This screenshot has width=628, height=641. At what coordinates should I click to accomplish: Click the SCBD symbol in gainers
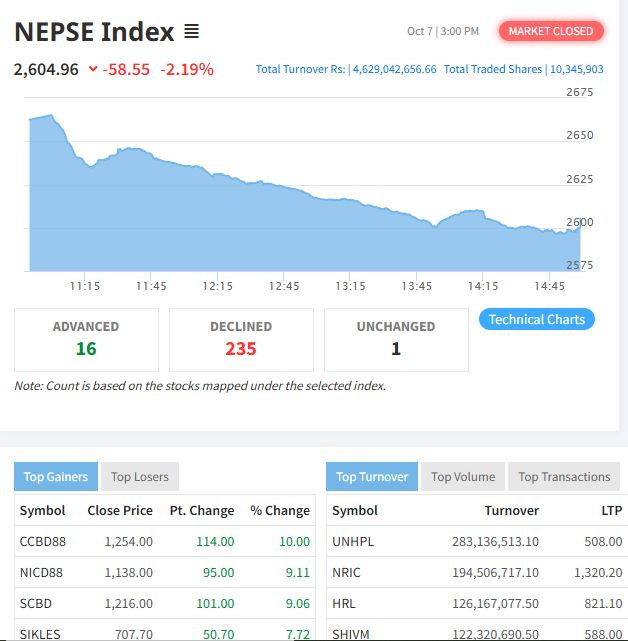pos(37,605)
